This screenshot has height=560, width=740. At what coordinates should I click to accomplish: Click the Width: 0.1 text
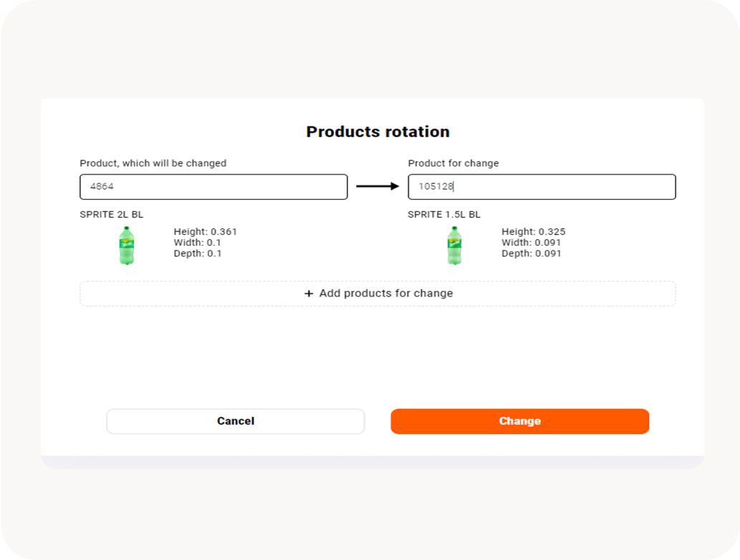(x=197, y=243)
